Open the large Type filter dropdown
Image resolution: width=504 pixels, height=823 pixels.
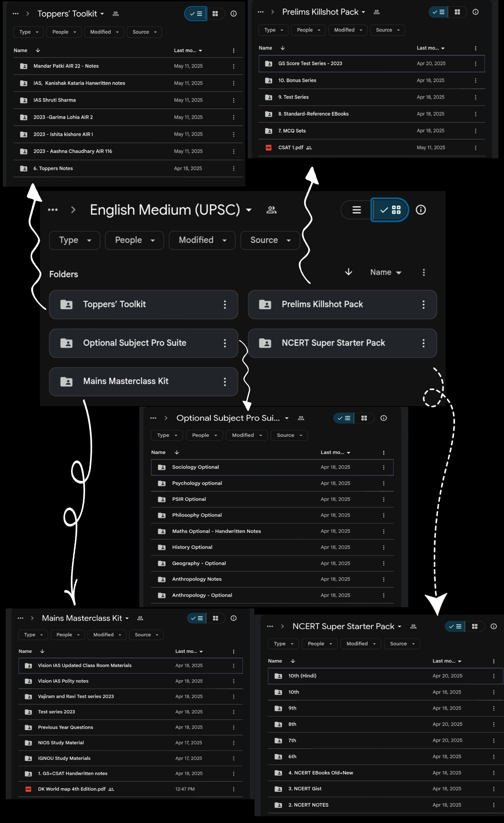74,240
